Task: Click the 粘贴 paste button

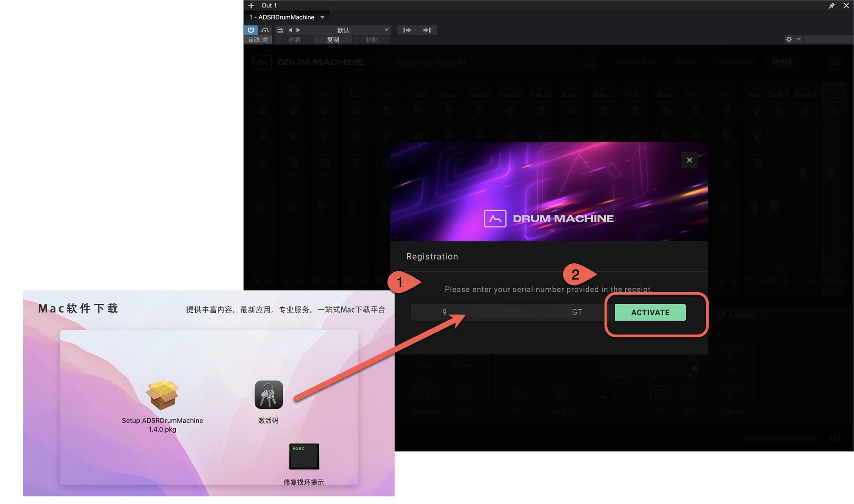Action: tap(372, 40)
